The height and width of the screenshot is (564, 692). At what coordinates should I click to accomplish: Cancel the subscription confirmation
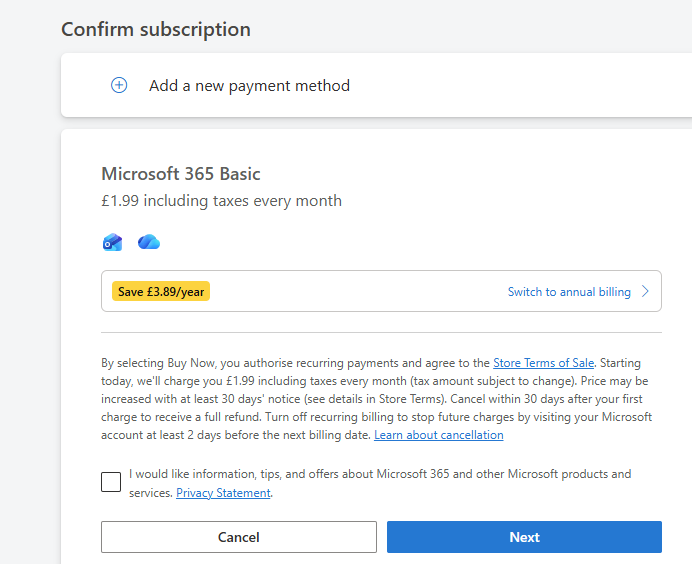coord(239,537)
